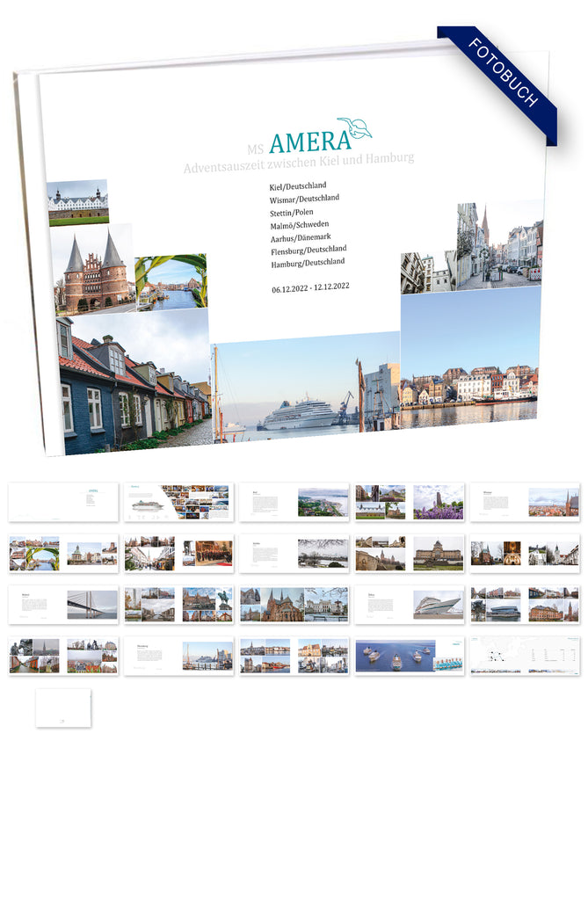Open the Wismar chapter spread thumbnail
The height and width of the screenshot is (900, 588).
point(525,502)
